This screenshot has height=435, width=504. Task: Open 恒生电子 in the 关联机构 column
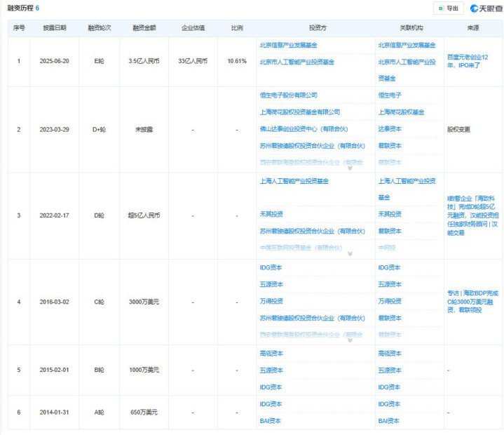point(390,95)
